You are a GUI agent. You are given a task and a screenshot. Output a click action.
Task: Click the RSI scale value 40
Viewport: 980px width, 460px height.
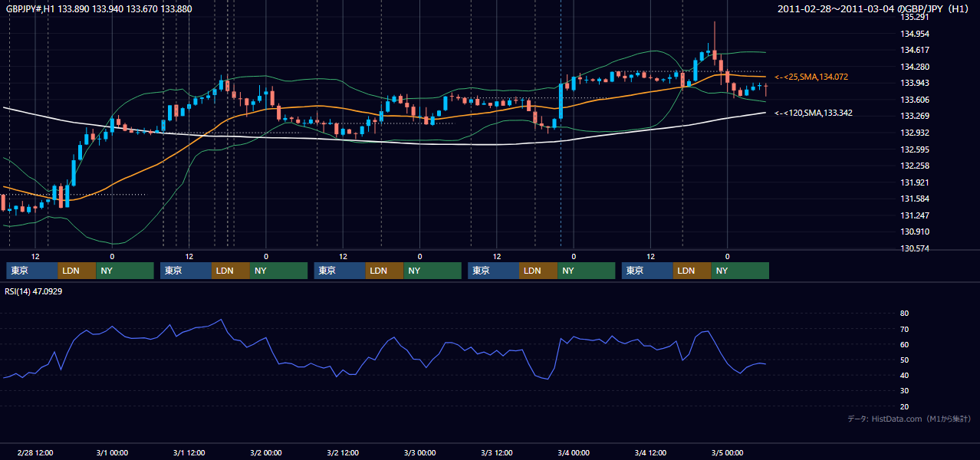pos(904,375)
